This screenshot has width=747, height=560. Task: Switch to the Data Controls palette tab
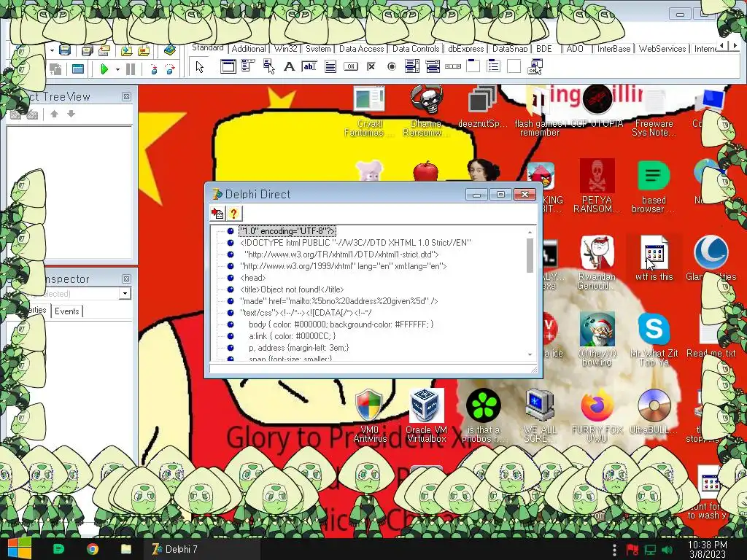coord(415,49)
